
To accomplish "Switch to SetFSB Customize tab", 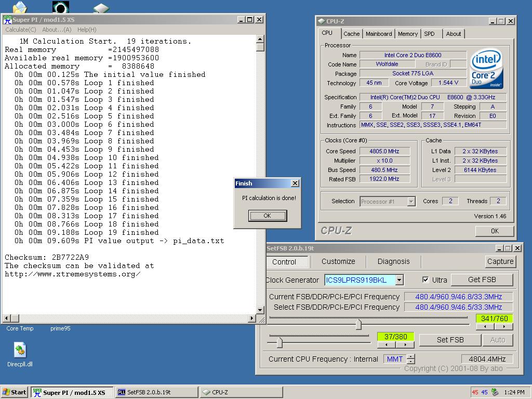I will coord(338,262).
